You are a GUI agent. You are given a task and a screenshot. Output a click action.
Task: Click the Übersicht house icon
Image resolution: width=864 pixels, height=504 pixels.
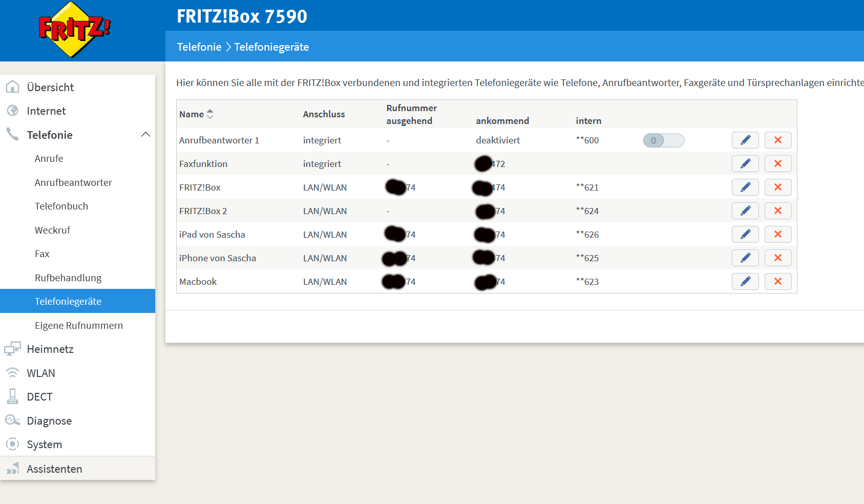point(13,87)
